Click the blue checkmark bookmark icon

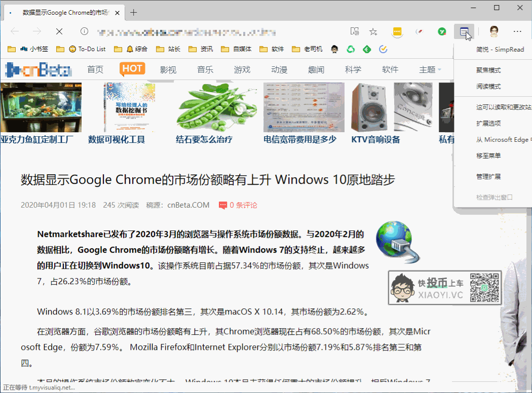(x=383, y=49)
